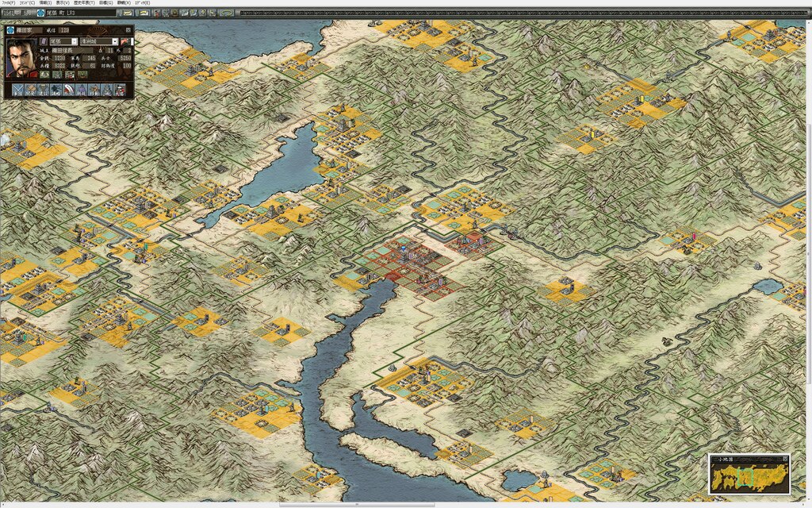Open the 静観(X) menu
This screenshot has width=812, height=508.
point(124,2)
